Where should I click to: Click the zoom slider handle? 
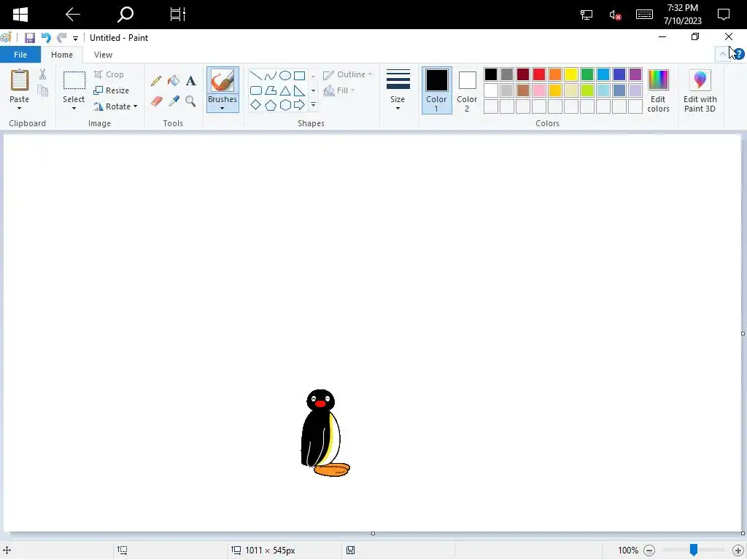coord(694,551)
